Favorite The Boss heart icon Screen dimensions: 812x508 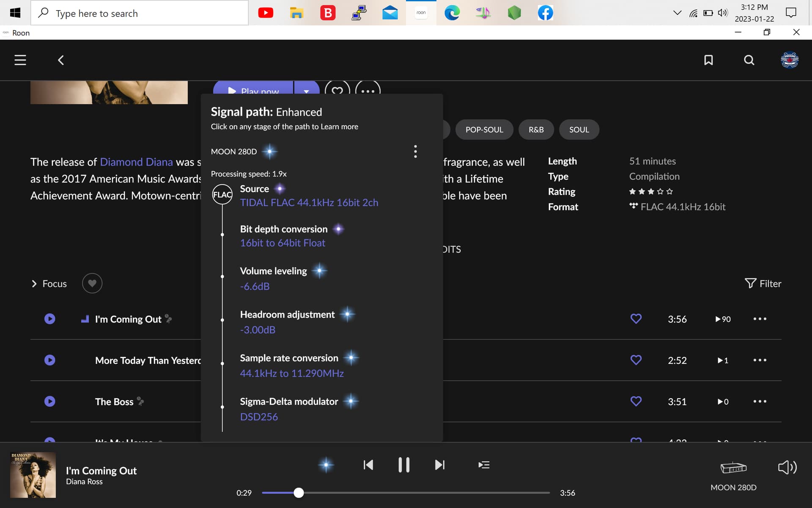tap(636, 401)
